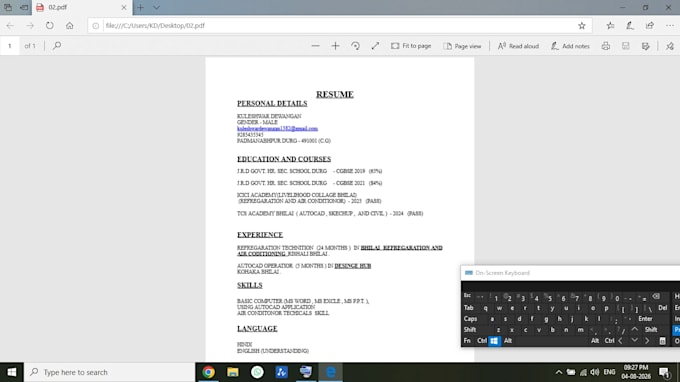Switch to Microsoft Edge on taskbar

330,372
